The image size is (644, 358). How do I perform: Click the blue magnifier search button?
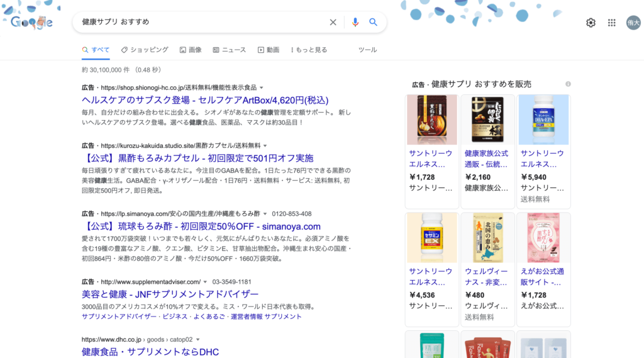pos(373,22)
